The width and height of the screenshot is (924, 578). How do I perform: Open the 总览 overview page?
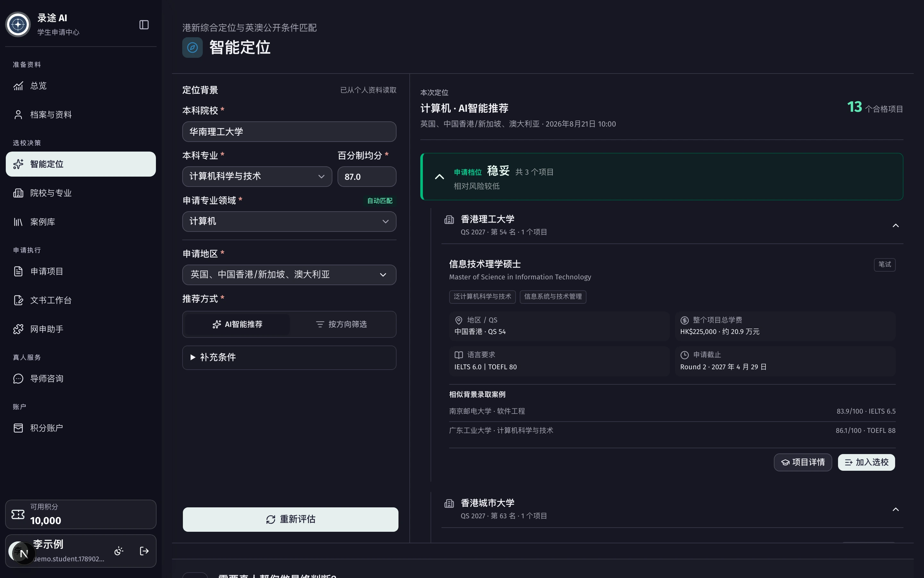click(81, 86)
